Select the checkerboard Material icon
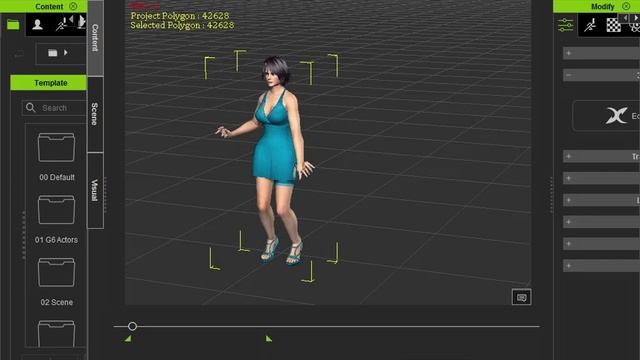This screenshot has height=360, width=640. pos(613,25)
